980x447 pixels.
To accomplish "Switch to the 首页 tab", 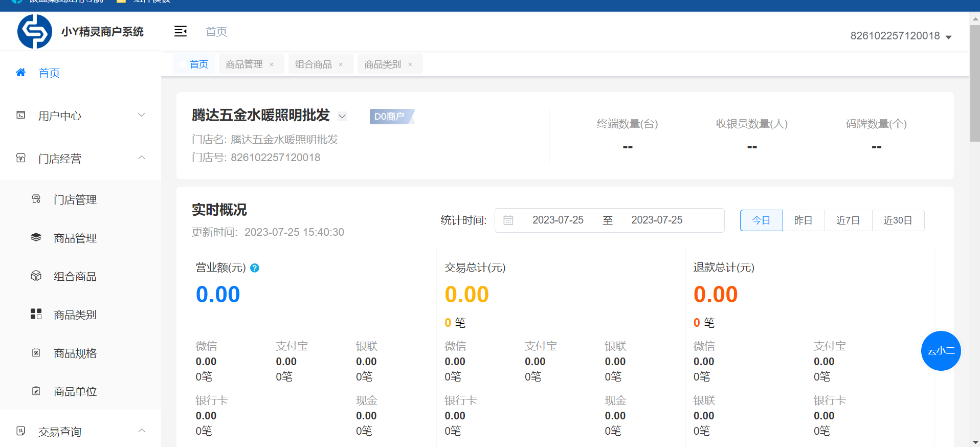I will pyautogui.click(x=194, y=64).
